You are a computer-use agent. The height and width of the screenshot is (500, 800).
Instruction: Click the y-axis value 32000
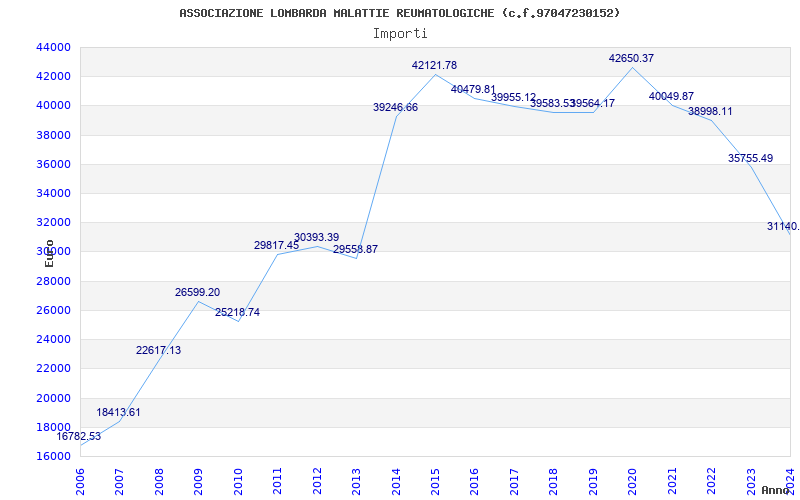[x=53, y=222]
